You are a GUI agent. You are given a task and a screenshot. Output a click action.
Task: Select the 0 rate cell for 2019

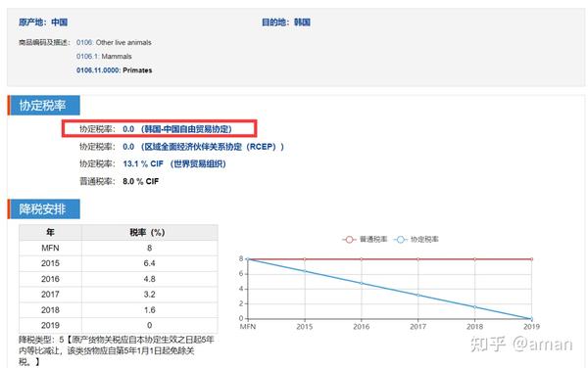coord(149,325)
